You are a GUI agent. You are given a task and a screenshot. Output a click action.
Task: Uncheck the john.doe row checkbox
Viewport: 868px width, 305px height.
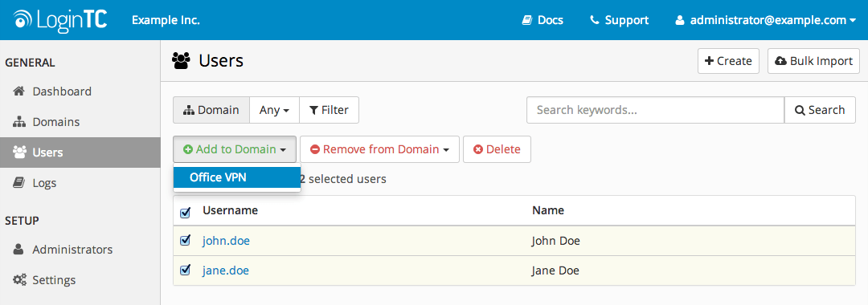pyautogui.click(x=186, y=240)
